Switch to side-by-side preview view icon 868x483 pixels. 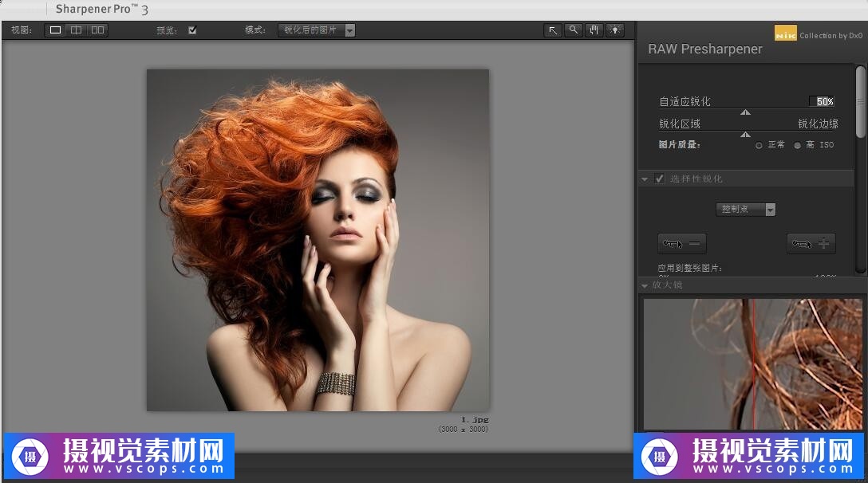97,30
